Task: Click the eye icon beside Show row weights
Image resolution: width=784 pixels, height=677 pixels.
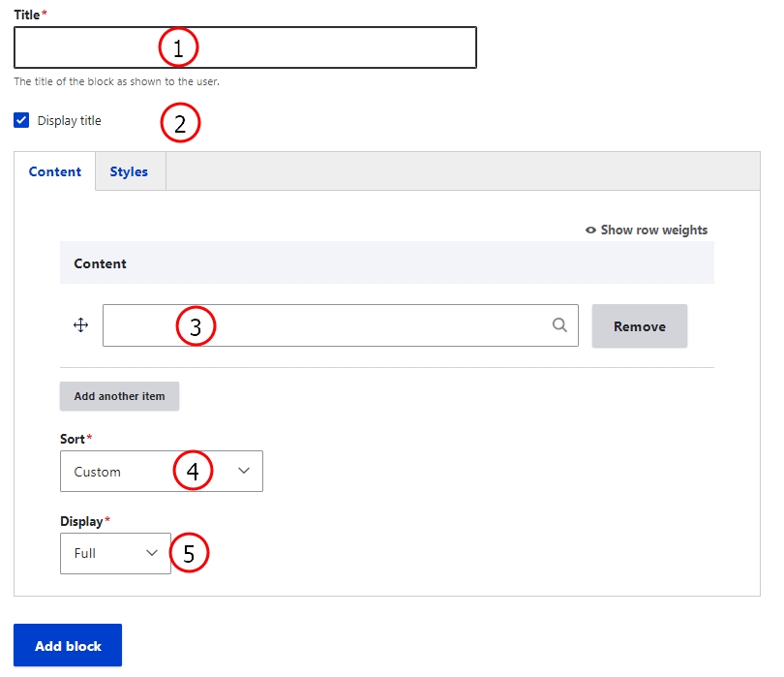Action: tap(590, 231)
